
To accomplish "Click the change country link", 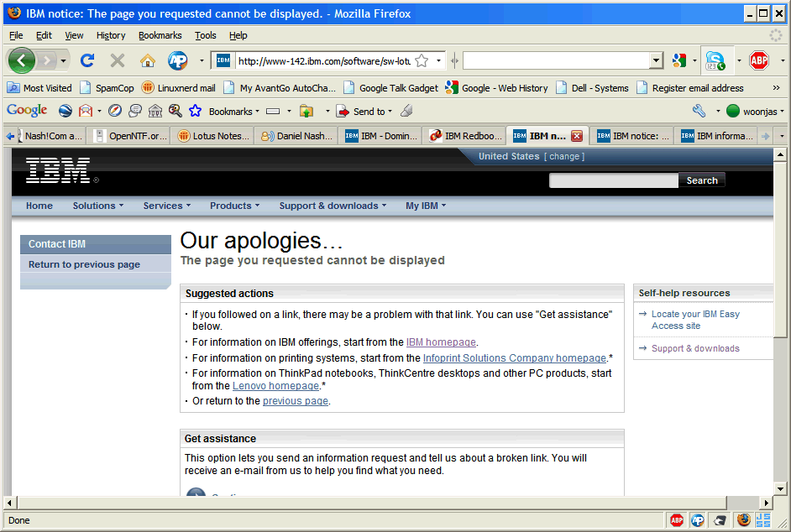I will coord(564,156).
